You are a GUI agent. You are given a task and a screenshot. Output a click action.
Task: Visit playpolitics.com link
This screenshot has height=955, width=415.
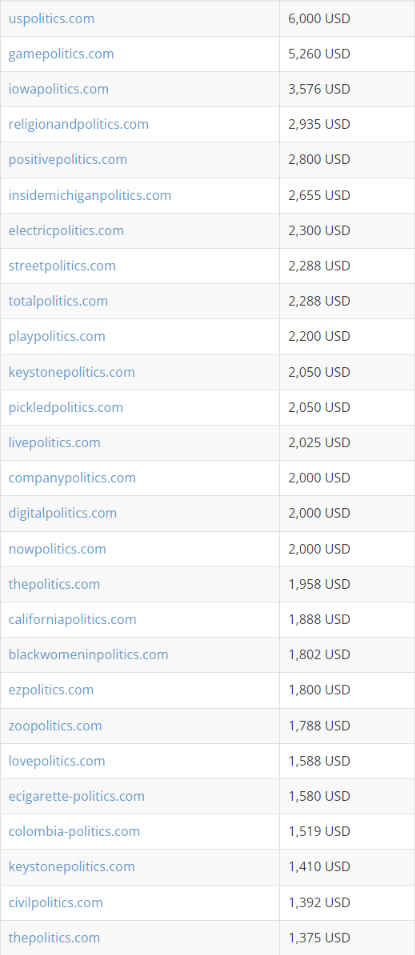pyautogui.click(x=57, y=336)
